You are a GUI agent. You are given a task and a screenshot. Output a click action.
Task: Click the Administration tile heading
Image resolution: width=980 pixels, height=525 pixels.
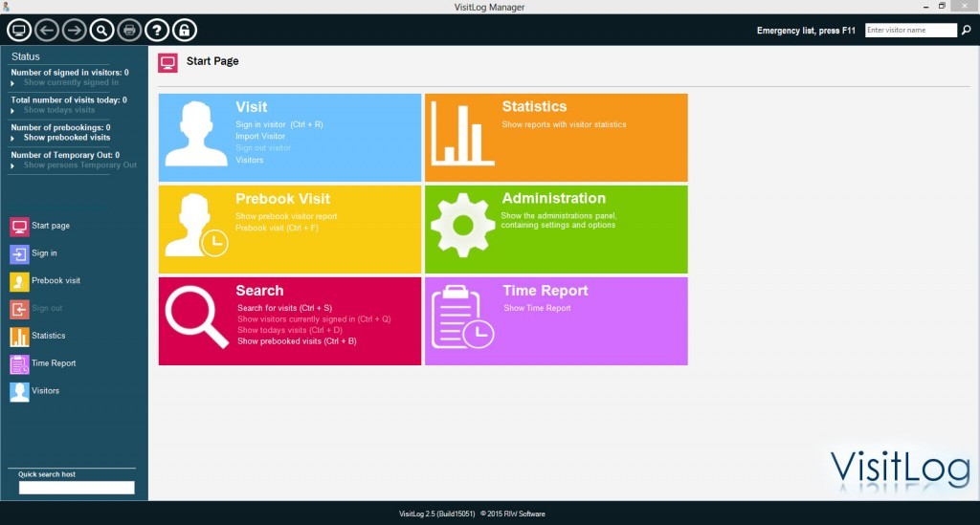click(x=554, y=198)
